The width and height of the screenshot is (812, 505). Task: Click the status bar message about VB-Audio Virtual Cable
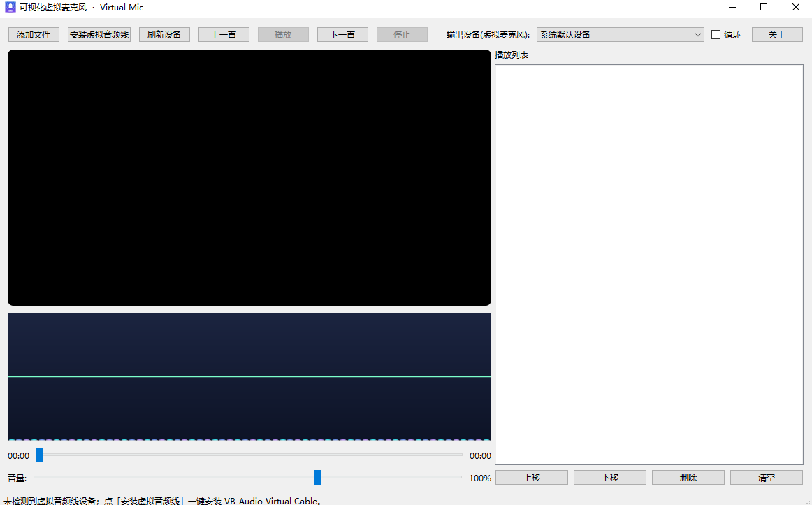pyautogui.click(x=164, y=501)
